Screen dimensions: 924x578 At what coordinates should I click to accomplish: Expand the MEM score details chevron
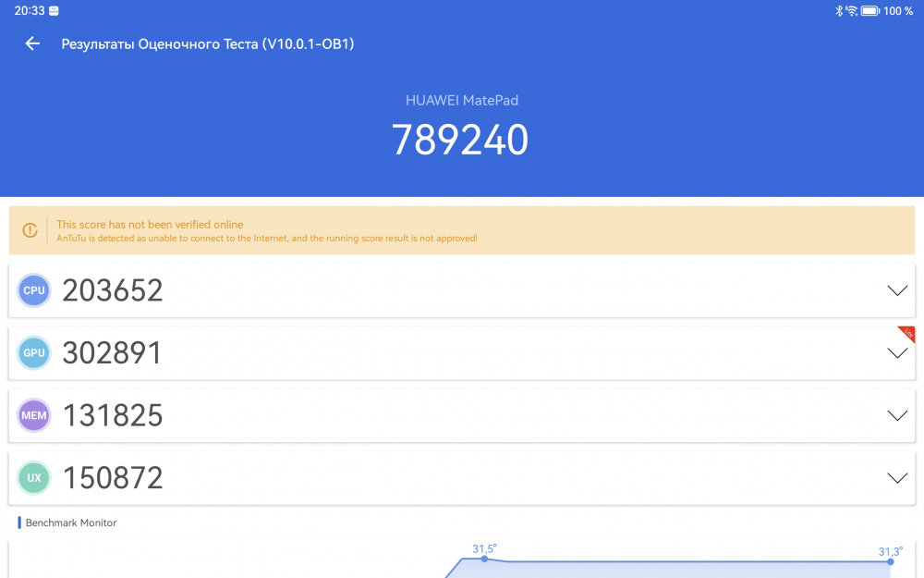click(x=897, y=415)
